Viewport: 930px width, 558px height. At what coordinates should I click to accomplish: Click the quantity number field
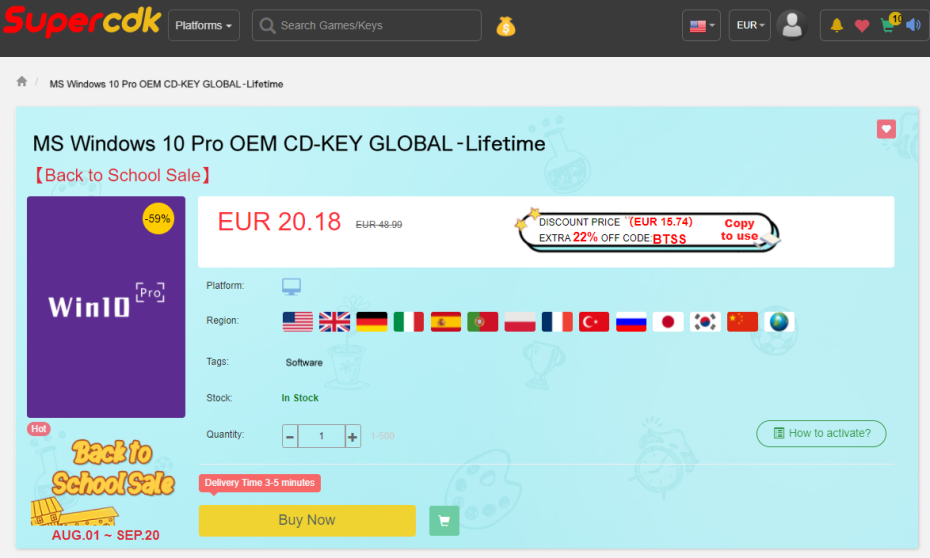pyautogui.click(x=321, y=436)
